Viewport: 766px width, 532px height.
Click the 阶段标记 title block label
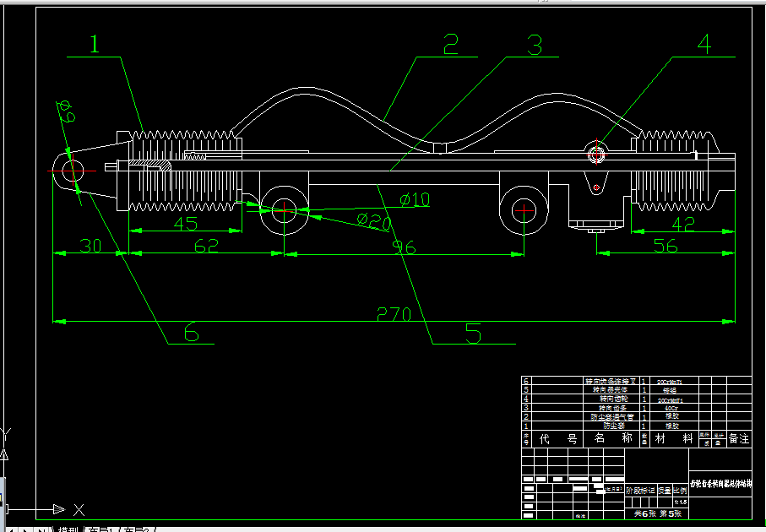pos(640,491)
